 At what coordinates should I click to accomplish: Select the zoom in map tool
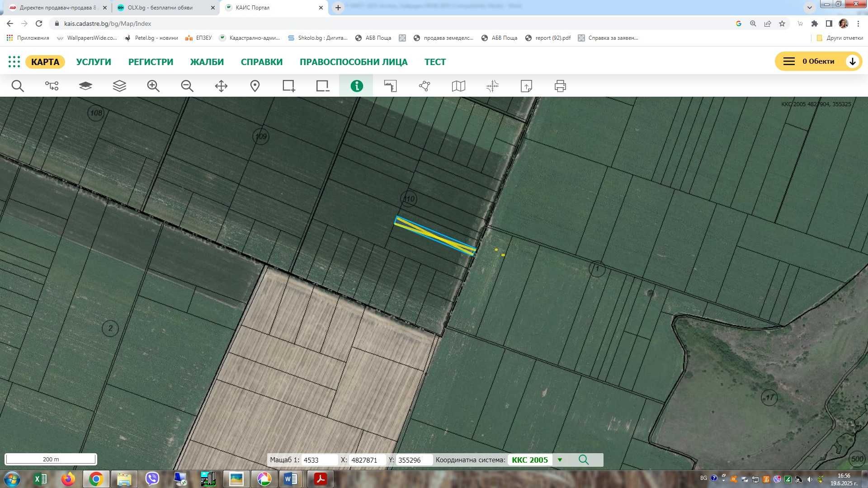[153, 86]
